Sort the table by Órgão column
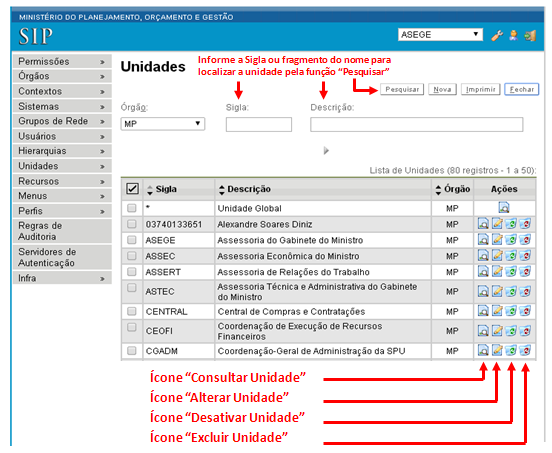This screenshot has width=552, height=453. (x=438, y=190)
